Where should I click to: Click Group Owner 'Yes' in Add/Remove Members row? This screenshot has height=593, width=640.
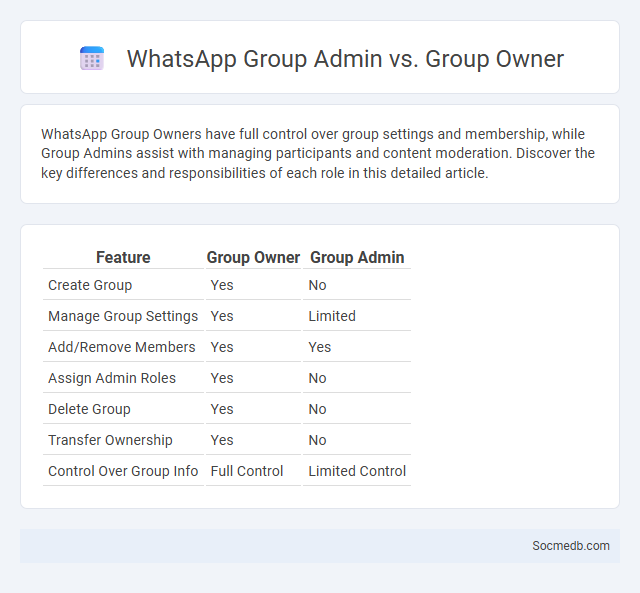tap(222, 347)
